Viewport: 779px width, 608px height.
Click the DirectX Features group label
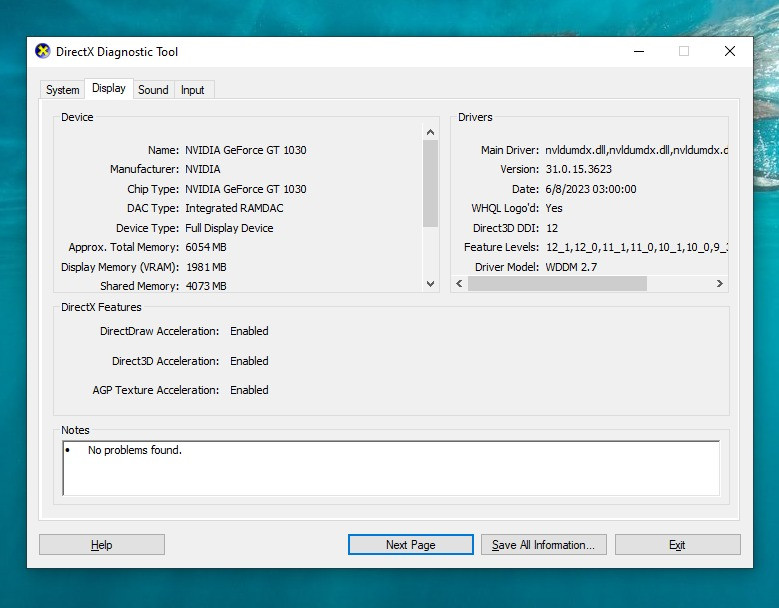click(101, 307)
